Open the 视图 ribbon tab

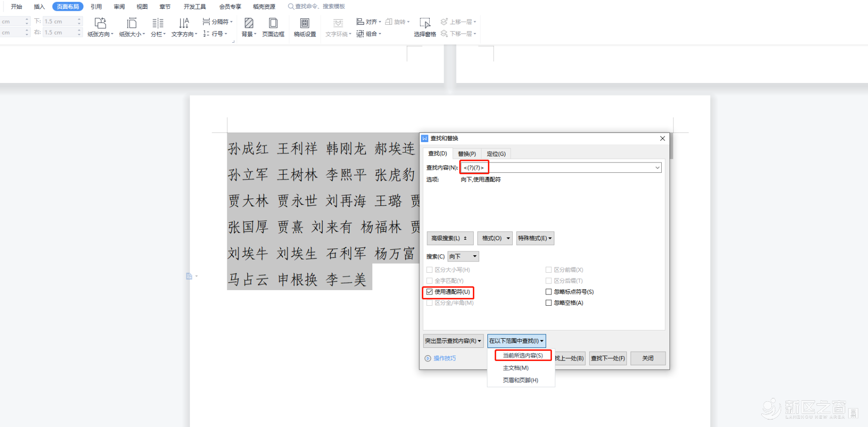point(142,6)
